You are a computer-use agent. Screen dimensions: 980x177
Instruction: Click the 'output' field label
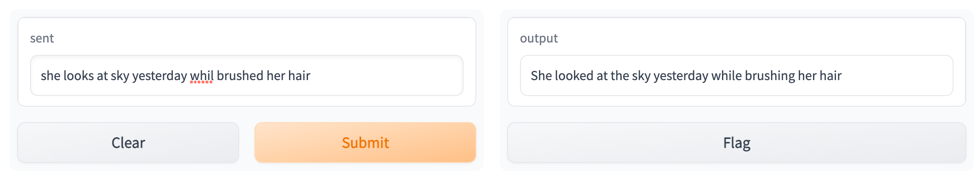pyautogui.click(x=539, y=38)
